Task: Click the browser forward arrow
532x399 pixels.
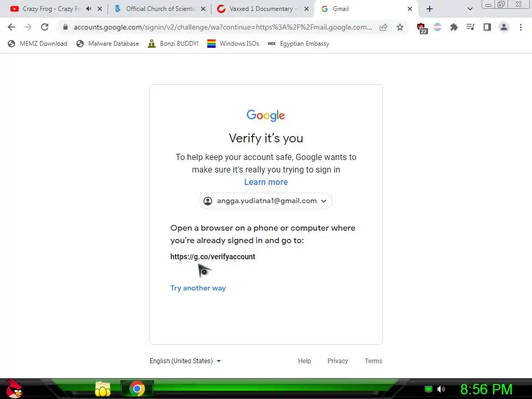Action: pyautogui.click(x=28, y=27)
